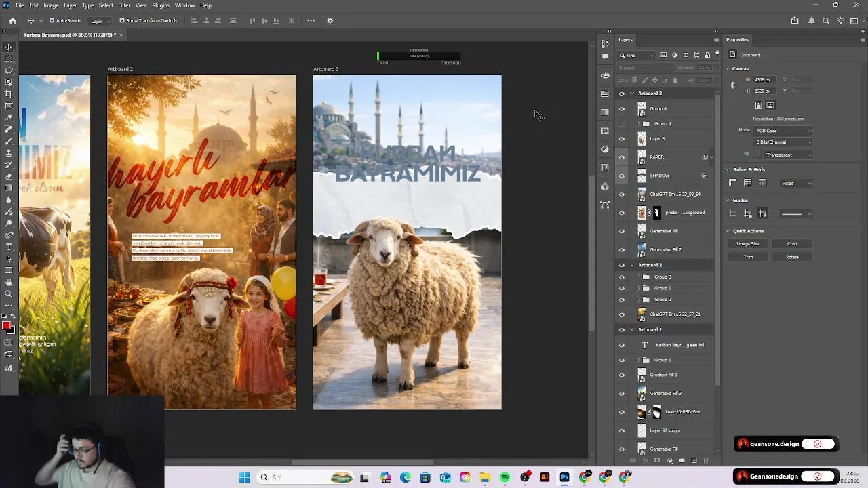Screen dimensions: 868x488
Task: Add a layer style with fx icon
Action: 645,460
